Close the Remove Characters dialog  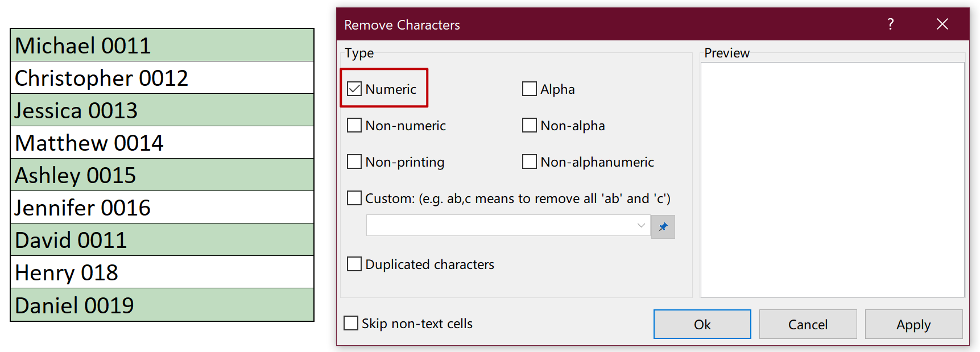click(942, 24)
